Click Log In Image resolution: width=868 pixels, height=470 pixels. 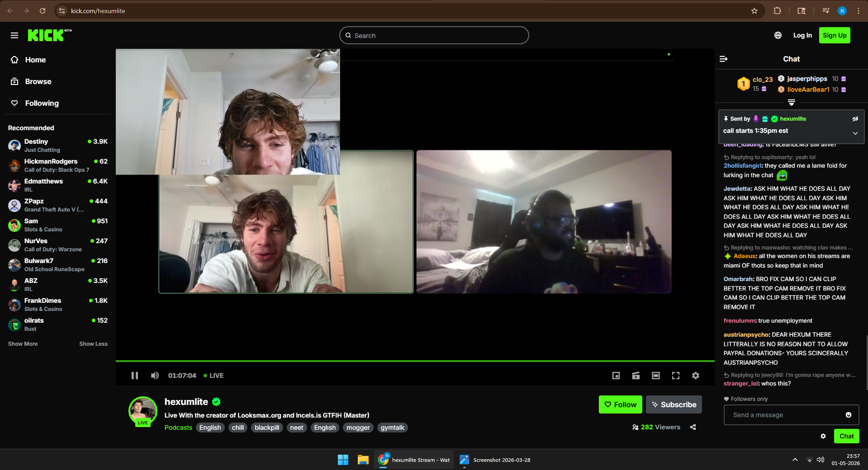pyautogui.click(x=802, y=35)
